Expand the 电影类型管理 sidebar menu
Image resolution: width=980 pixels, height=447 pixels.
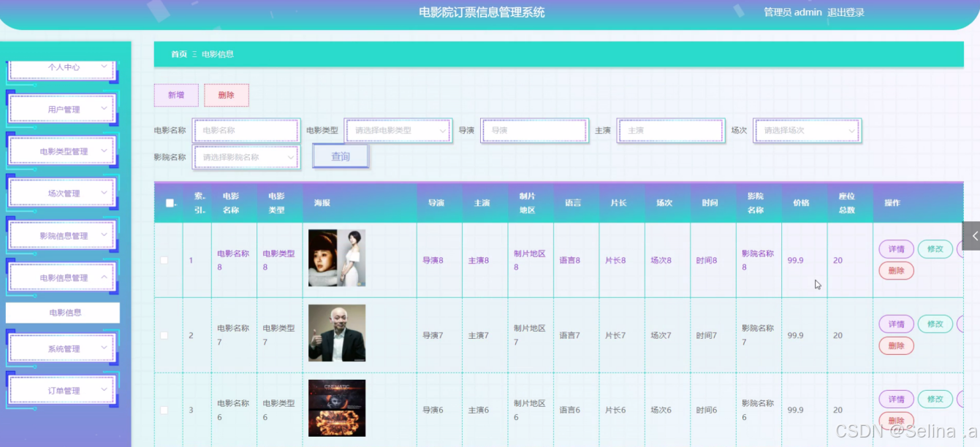click(62, 151)
